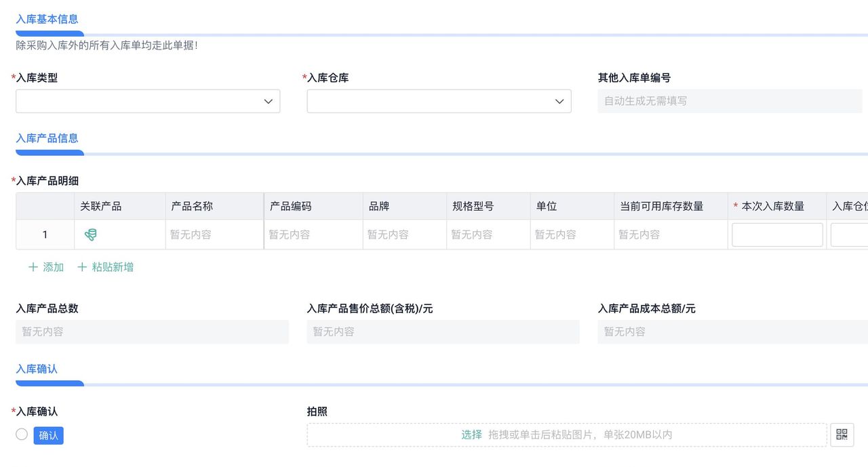This screenshot has height=467, width=868.
Task: Click the 入库确认 section header
Action: [35, 369]
